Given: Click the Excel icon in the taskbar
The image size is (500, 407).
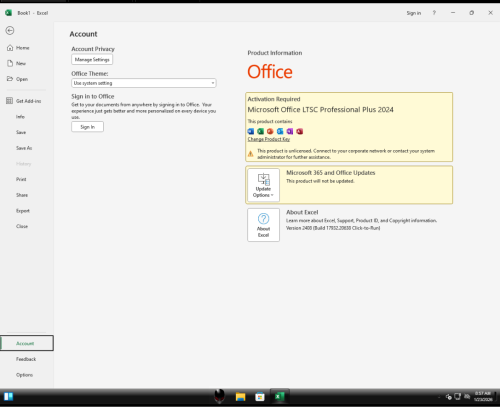Looking at the screenshot, I should (279, 397).
